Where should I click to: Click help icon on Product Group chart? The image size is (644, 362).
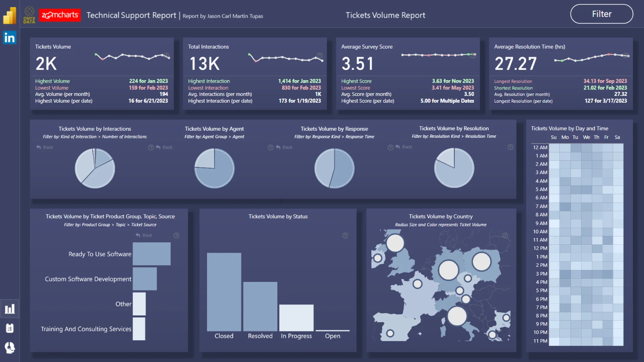tap(176, 236)
